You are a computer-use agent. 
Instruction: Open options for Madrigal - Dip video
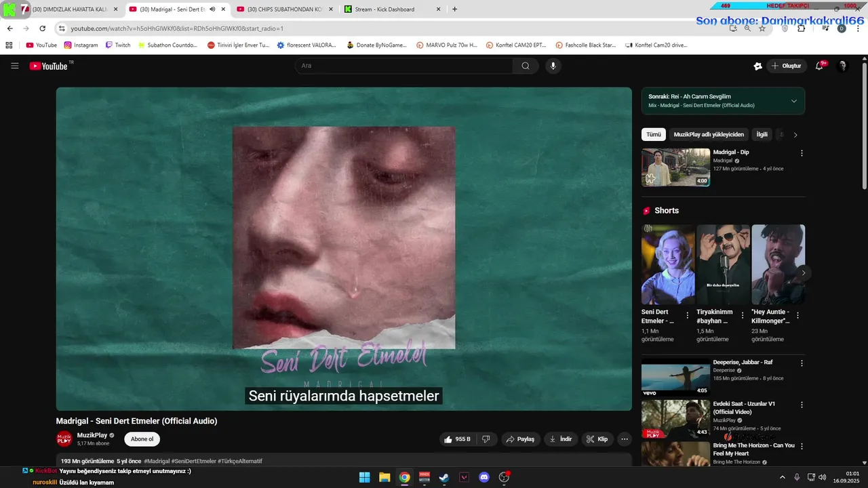802,153
